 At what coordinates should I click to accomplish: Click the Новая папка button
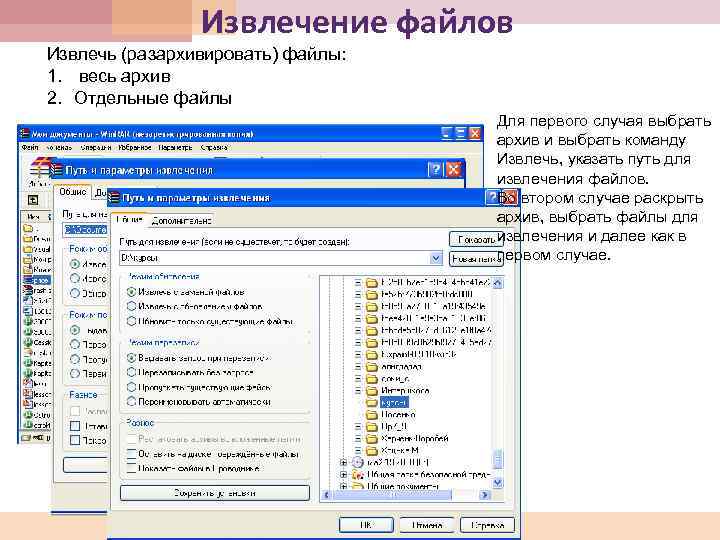click(476, 259)
